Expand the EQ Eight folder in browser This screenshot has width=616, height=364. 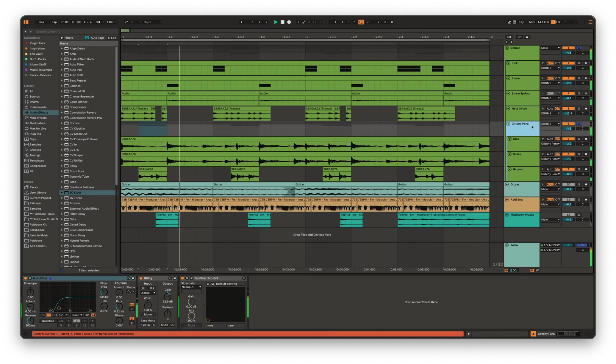tap(62, 192)
